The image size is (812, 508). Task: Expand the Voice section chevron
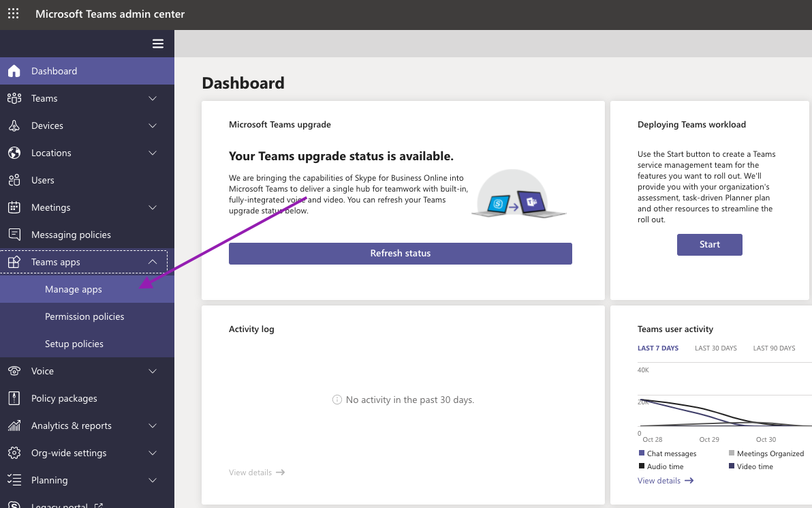pyautogui.click(x=153, y=371)
